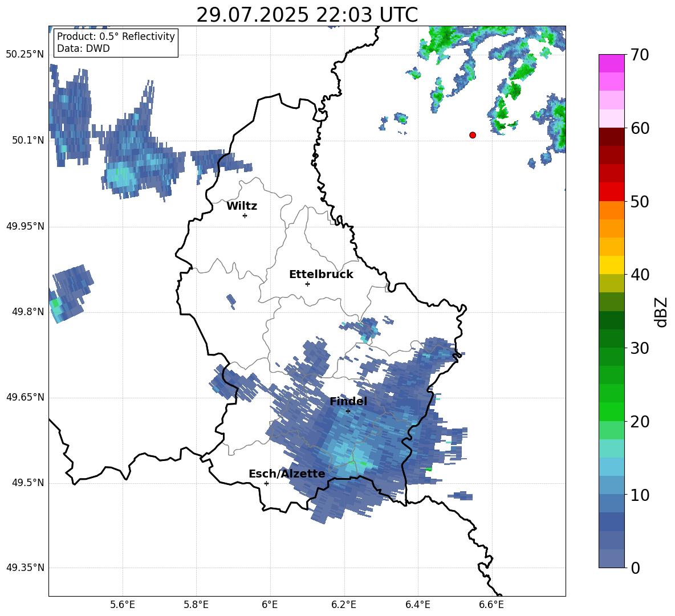Click the Ettelbruck station cross marker
Image resolution: width=675 pixels, height=616 pixels.
pyautogui.click(x=307, y=284)
